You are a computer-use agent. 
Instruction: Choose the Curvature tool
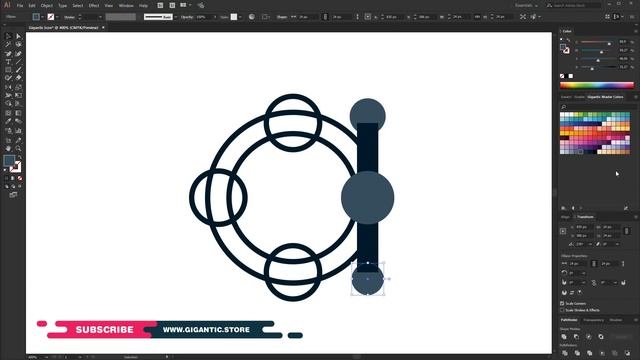click(x=18, y=53)
